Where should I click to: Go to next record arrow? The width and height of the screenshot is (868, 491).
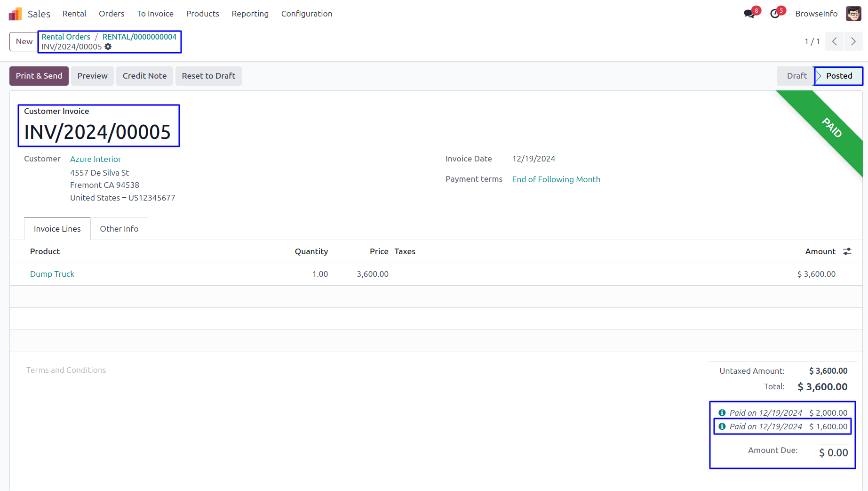coord(853,41)
